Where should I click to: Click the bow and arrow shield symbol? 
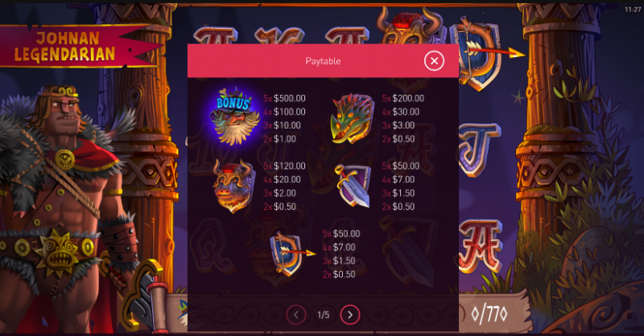(291, 253)
